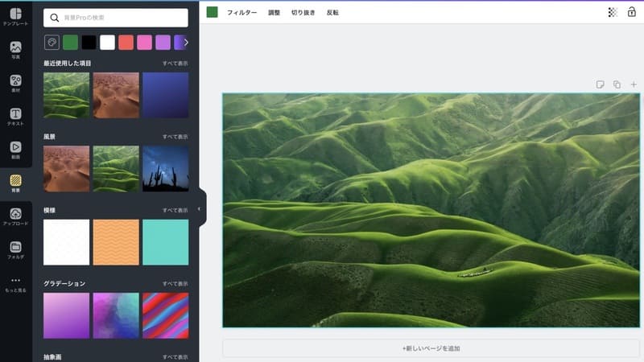Screen dimensions: 644x362
Task: Expand もっと見る (More) sidebar options
Action: tap(15, 283)
